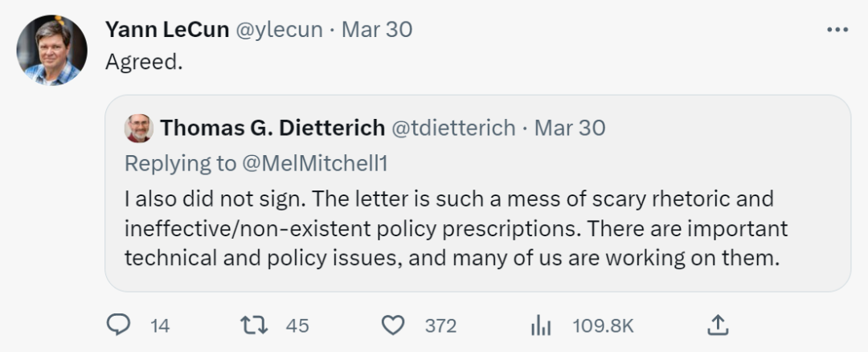Click Thomas G. Dietterich's display name
This screenshot has width=868, height=352.
tap(272, 128)
